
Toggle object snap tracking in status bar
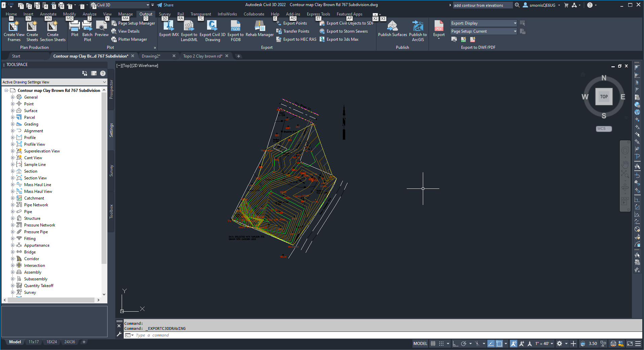tap(491, 344)
